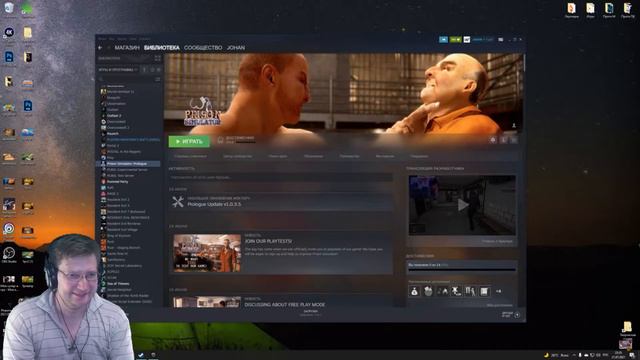Viewport: 640px width, 360px height.
Task: Open Поддержка link
Action: coord(420,156)
